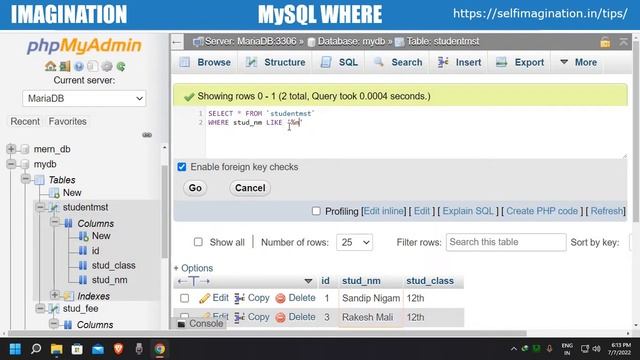Collapse the mydb database node

coord(11,164)
